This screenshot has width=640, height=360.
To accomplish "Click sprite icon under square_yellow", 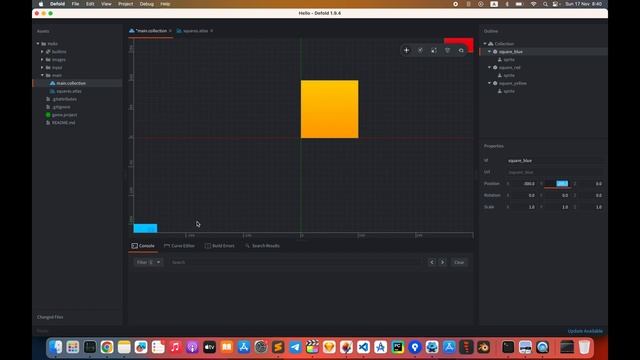I will click(500, 91).
